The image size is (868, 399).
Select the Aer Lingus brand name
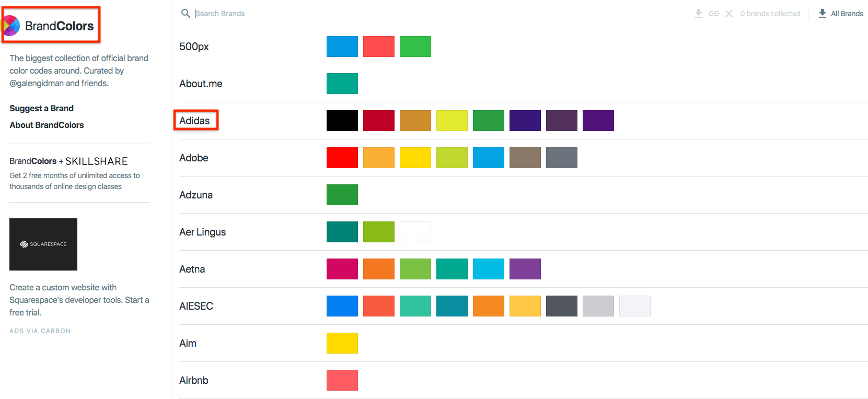click(x=203, y=232)
